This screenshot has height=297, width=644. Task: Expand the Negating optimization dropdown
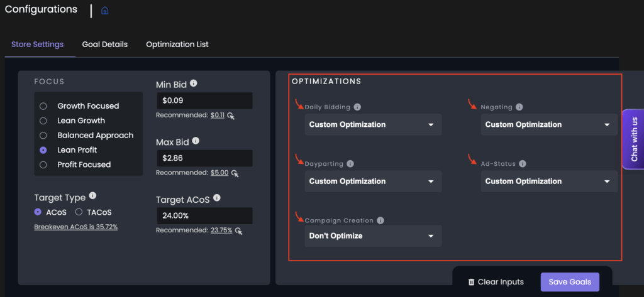(x=549, y=124)
